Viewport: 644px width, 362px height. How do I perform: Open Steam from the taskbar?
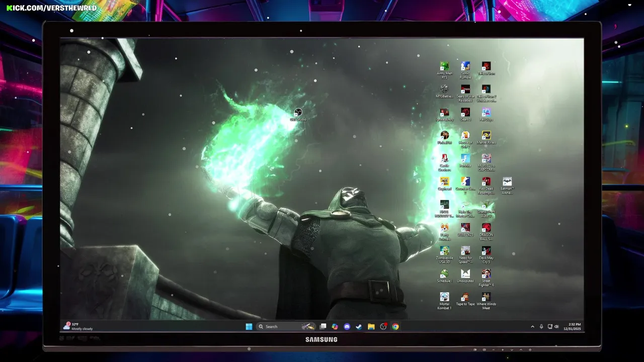[359, 327]
